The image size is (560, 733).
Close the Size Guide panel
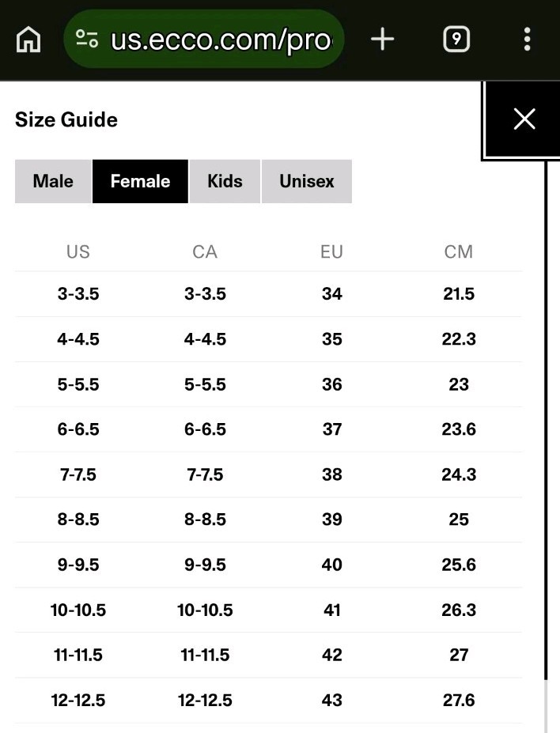pyautogui.click(x=524, y=119)
